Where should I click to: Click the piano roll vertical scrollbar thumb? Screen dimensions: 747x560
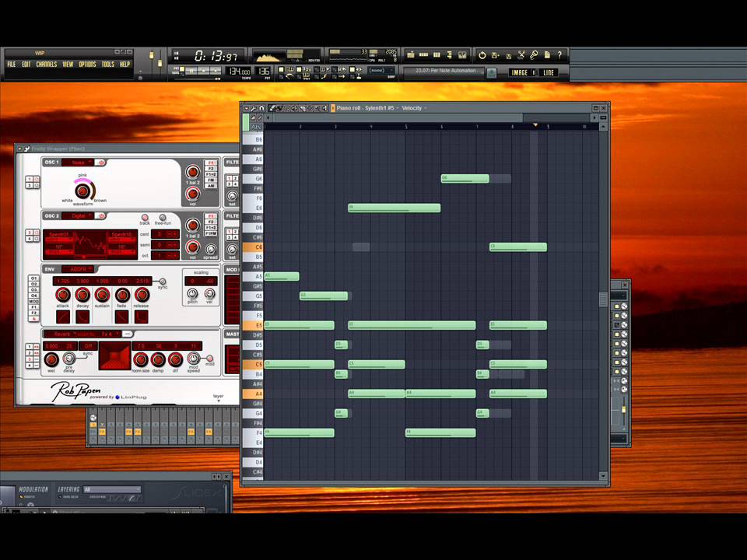click(x=603, y=299)
